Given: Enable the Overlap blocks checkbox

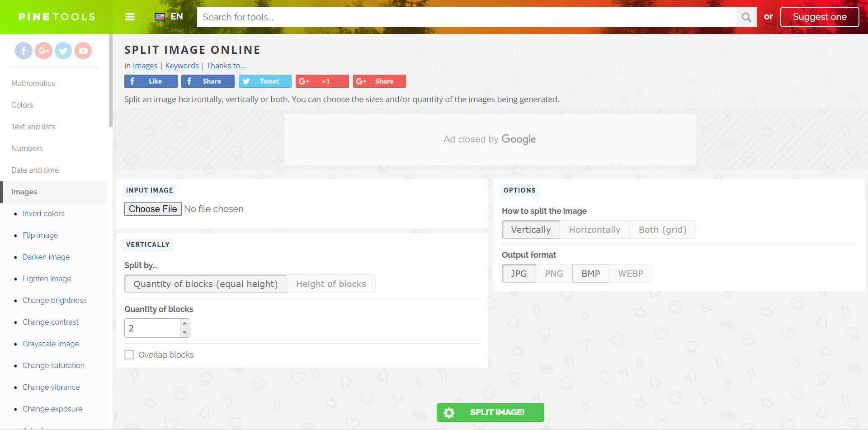Looking at the screenshot, I should click(129, 355).
